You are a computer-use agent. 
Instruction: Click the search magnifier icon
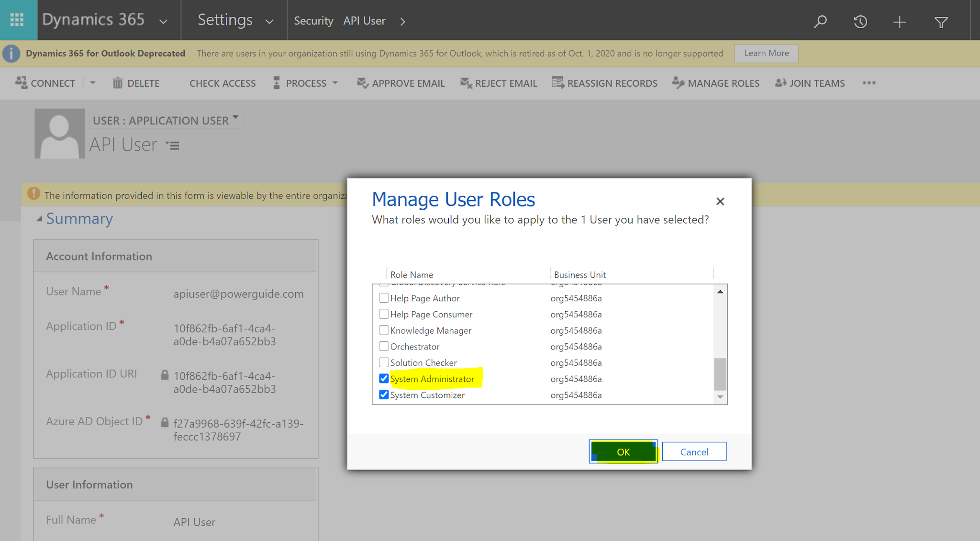(820, 22)
